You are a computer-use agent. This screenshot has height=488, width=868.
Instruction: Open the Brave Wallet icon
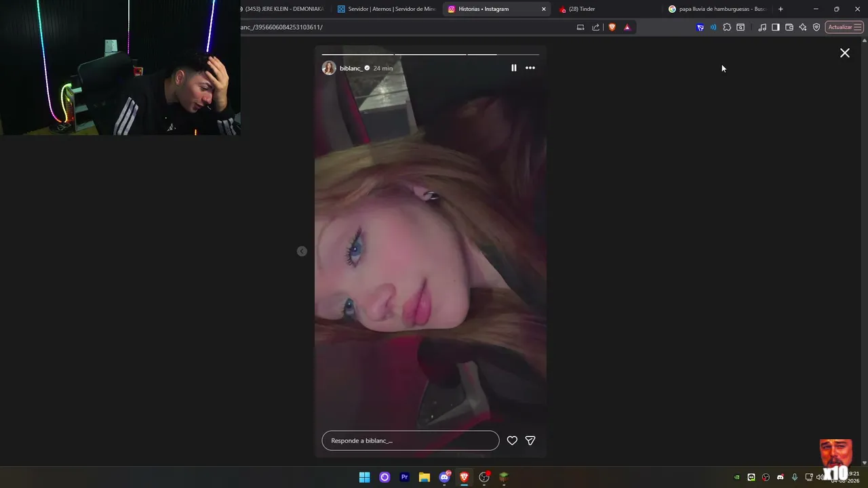click(789, 27)
